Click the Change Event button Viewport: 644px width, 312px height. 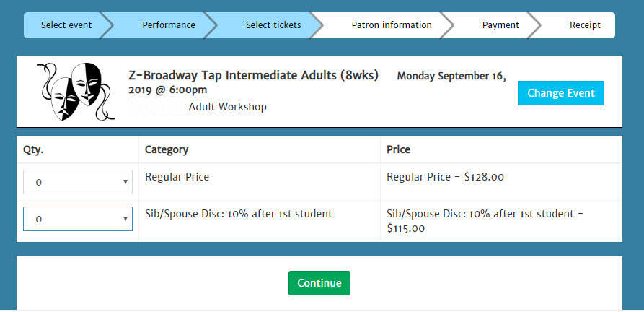click(560, 93)
